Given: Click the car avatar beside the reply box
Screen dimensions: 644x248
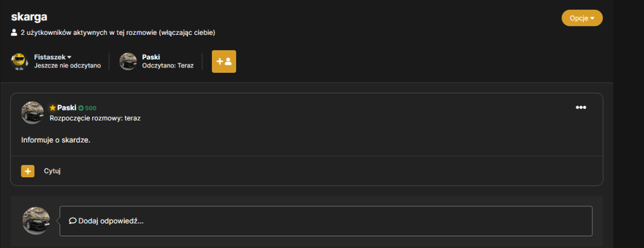Looking at the screenshot, I should point(35,221).
